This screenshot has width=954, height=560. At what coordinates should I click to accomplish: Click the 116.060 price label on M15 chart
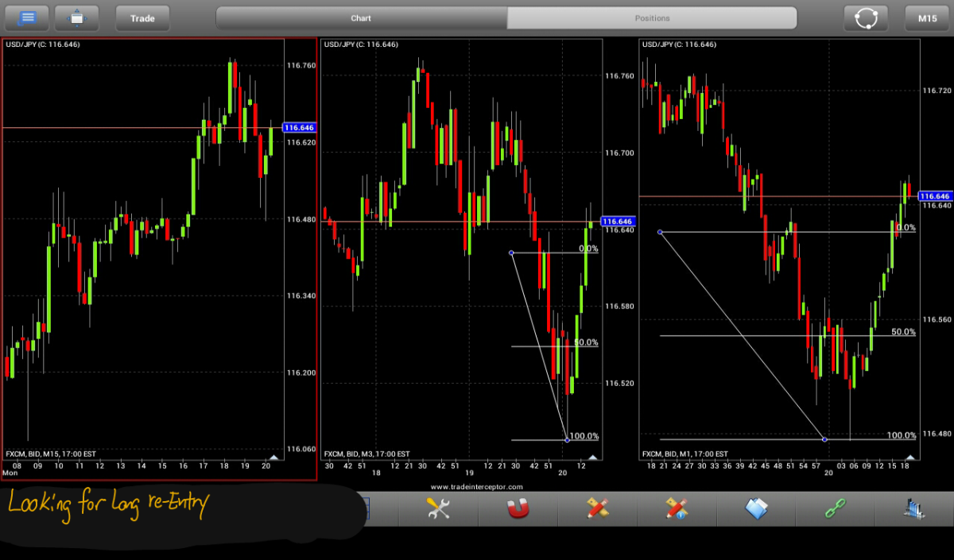pos(301,449)
